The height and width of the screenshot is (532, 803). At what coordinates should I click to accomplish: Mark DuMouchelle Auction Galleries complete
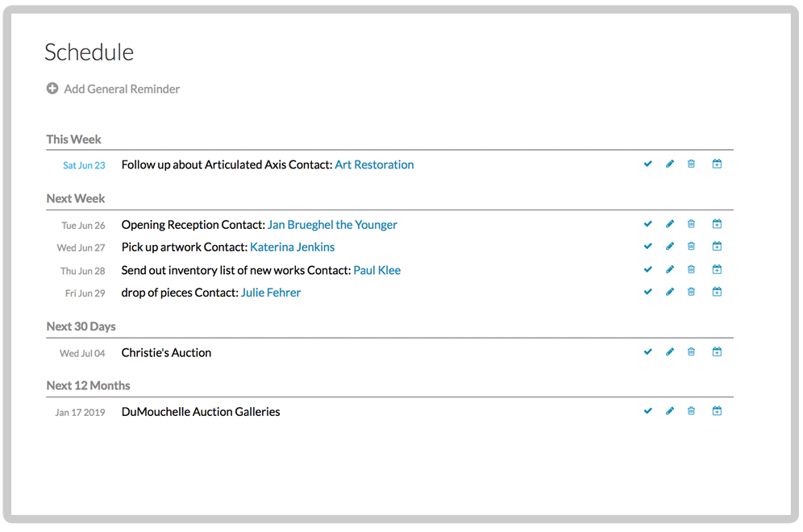click(x=648, y=410)
